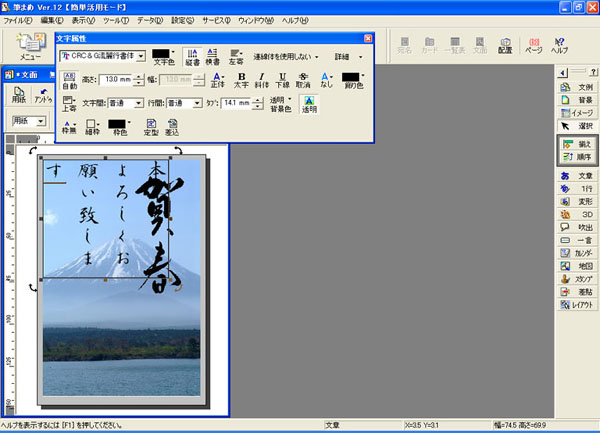The width and height of the screenshot is (600, 433).
Task: Select the 横書 horizontal writing icon
Action: [x=212, y=57]
